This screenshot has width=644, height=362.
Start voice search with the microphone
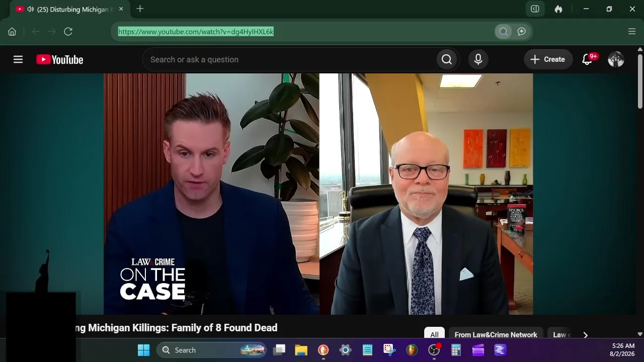point(478,60)
